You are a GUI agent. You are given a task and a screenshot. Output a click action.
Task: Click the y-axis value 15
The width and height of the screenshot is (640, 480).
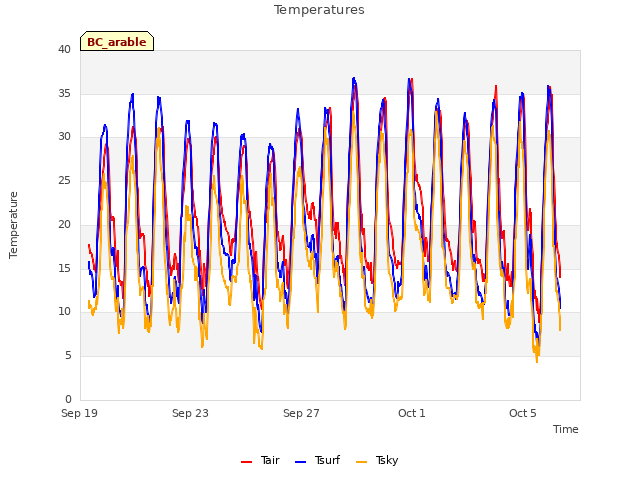(x=64, y=268)
